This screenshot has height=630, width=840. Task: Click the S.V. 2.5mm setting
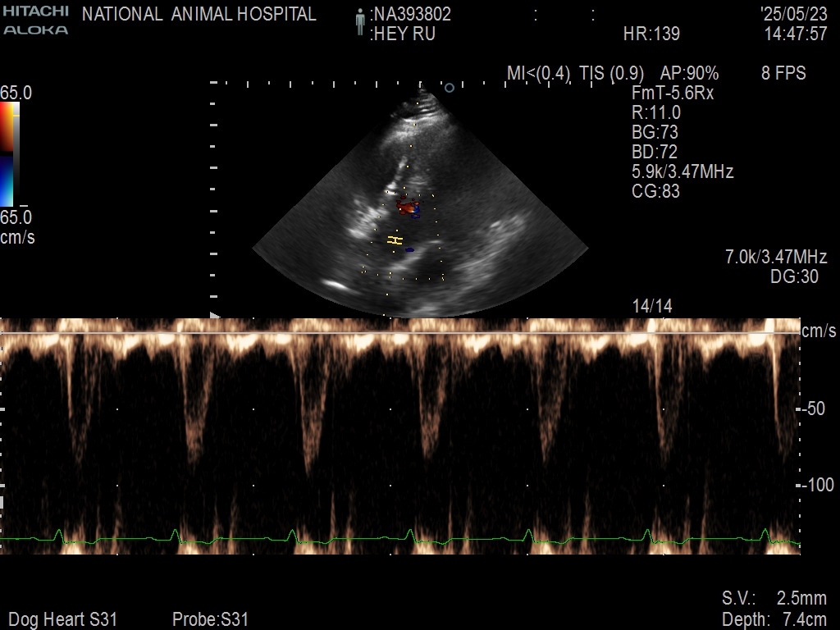(774, 598)
